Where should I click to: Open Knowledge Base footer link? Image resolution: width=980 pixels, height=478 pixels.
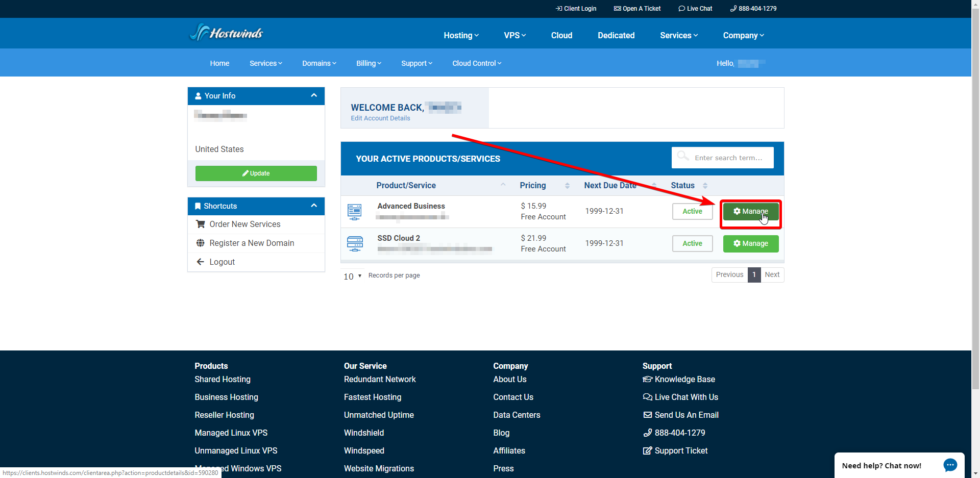click(679, 380)
